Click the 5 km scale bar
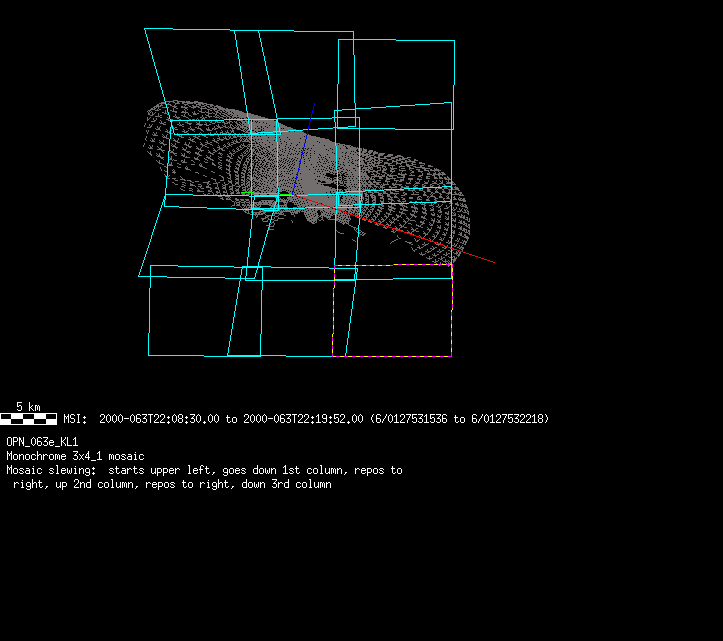This screenshot has width=723, height=641. click(29, 419)
